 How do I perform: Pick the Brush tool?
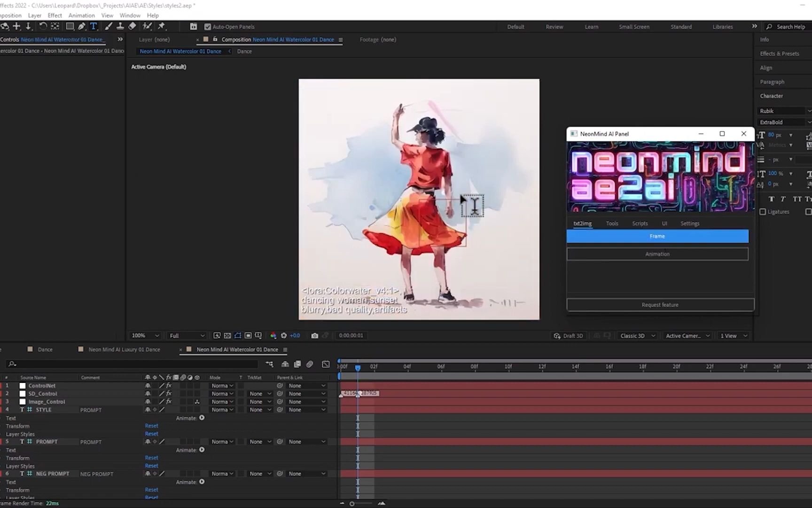click(109, 26)
